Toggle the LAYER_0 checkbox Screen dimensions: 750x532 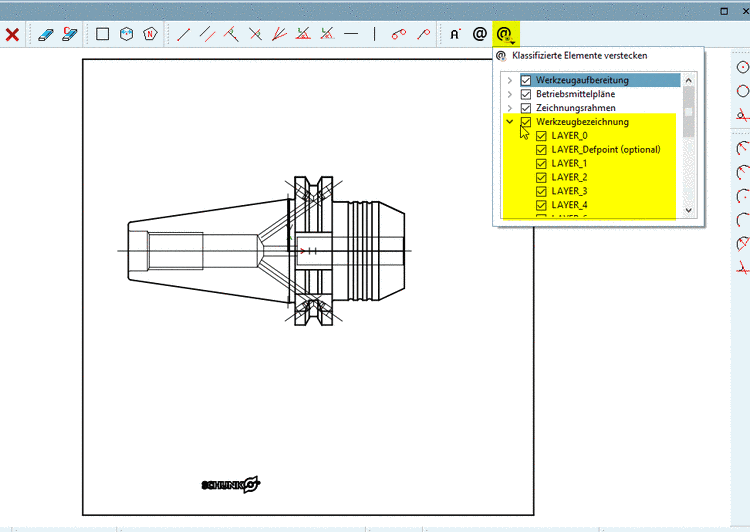541,136
